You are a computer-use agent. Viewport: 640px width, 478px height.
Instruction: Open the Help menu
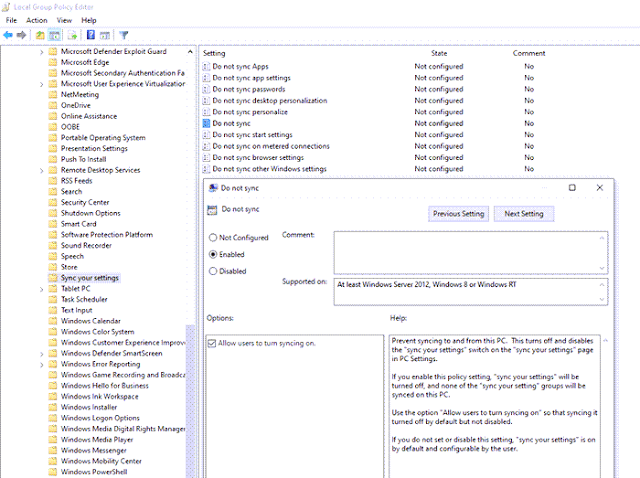pyautogui.click(x=89, y=20)
